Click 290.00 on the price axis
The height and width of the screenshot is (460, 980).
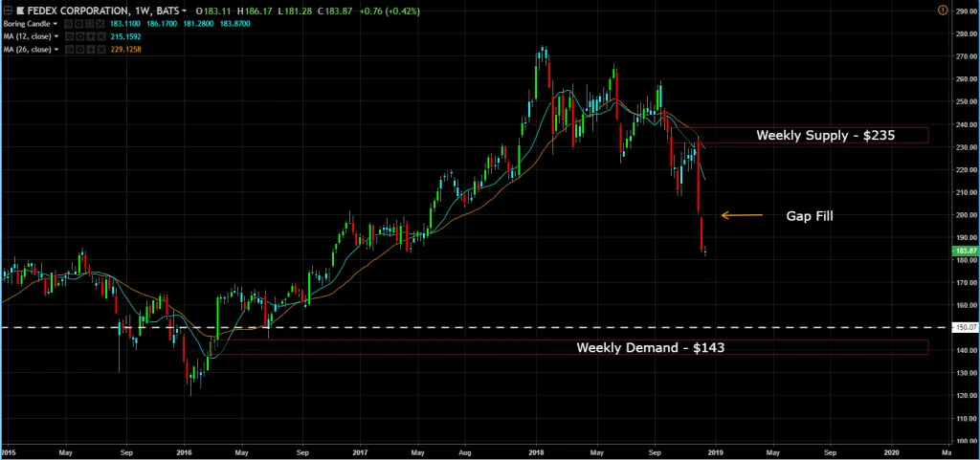pyautogui.click(x=966, y=11)
